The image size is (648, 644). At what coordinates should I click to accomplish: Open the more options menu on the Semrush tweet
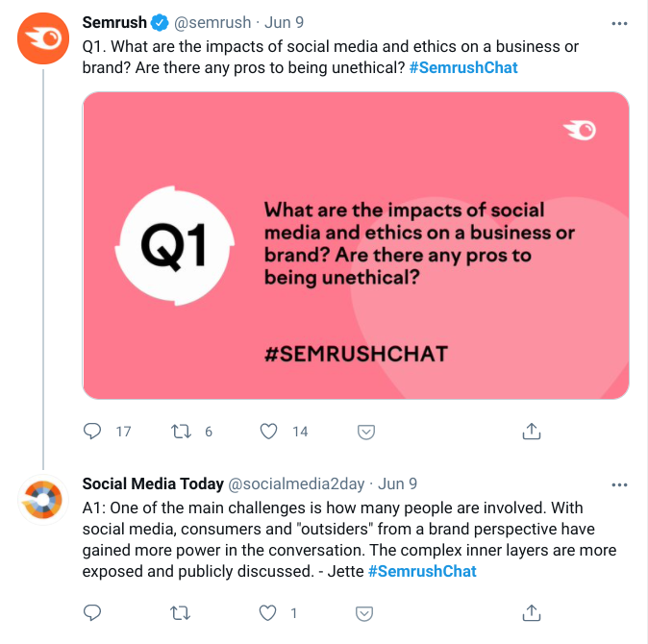click(x=620, y=22)
